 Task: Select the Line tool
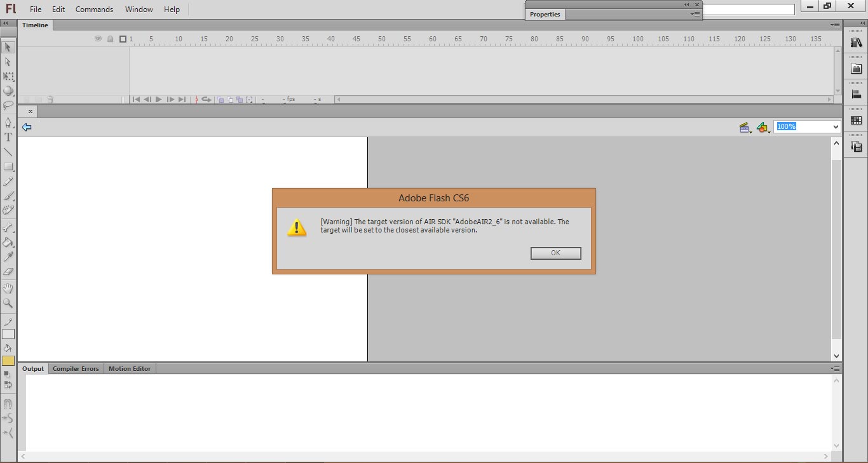8,152
